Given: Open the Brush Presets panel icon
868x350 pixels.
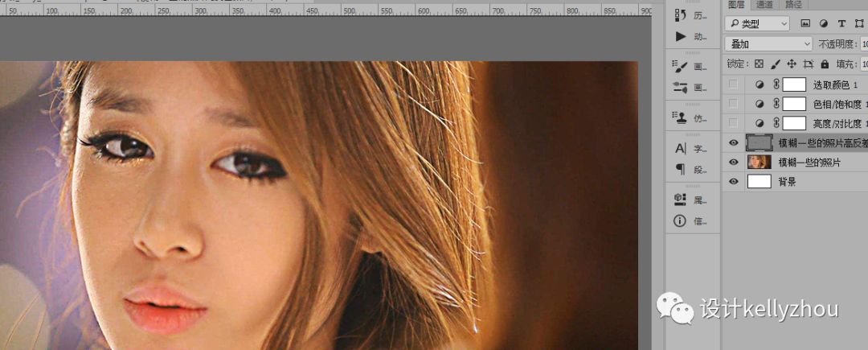Looking at the screenshot, I should 681,87.
